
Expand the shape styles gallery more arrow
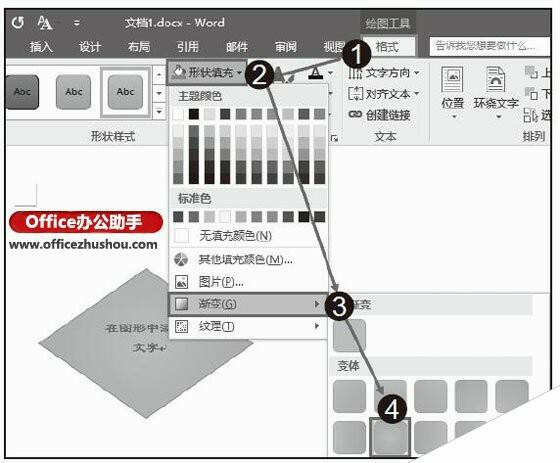pyautogui.click(x=159, y=111)
